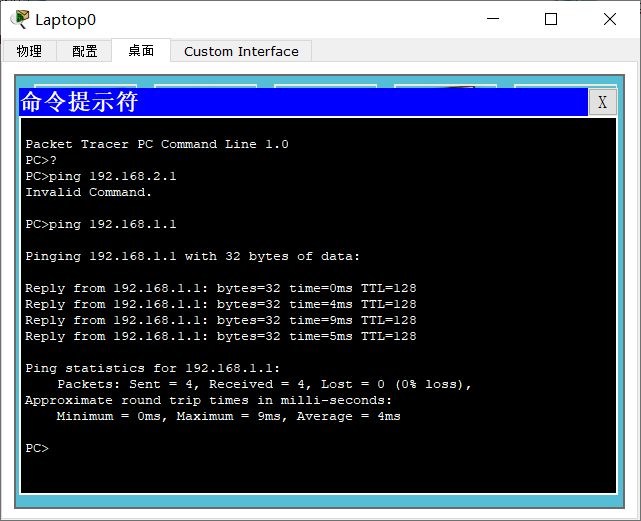Image resolution: width=641 pixels, height=521 pixels.
Task: Click the blue 命令提示符 title bar
Action: click(x=300, y=102)
